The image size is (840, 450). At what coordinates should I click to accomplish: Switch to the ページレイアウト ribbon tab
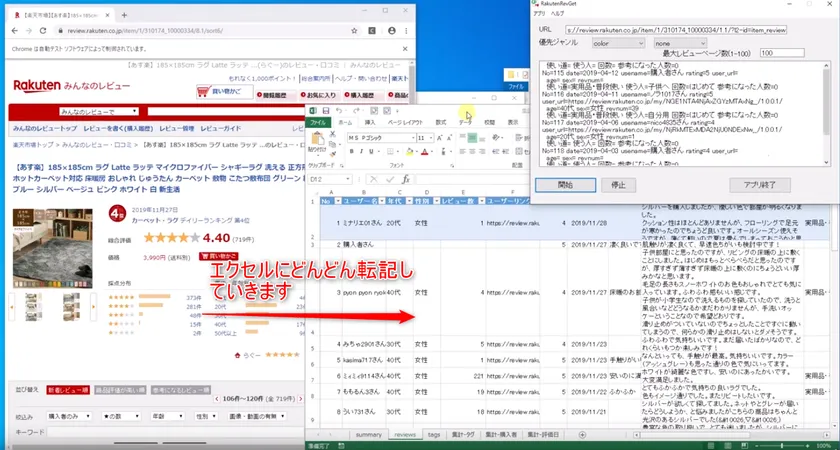[x=405, y=122]
